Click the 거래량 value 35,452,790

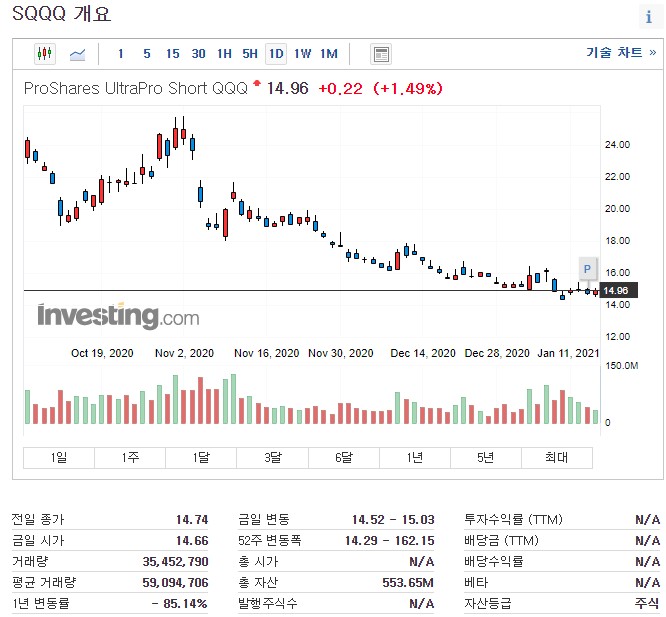175,561
